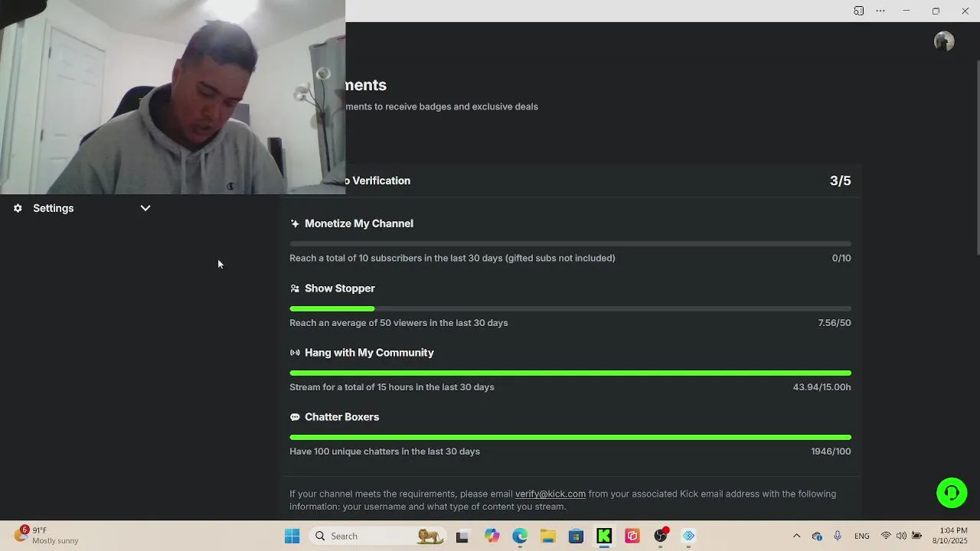Click the Show Stopper viewers icon

click(295, 289)
